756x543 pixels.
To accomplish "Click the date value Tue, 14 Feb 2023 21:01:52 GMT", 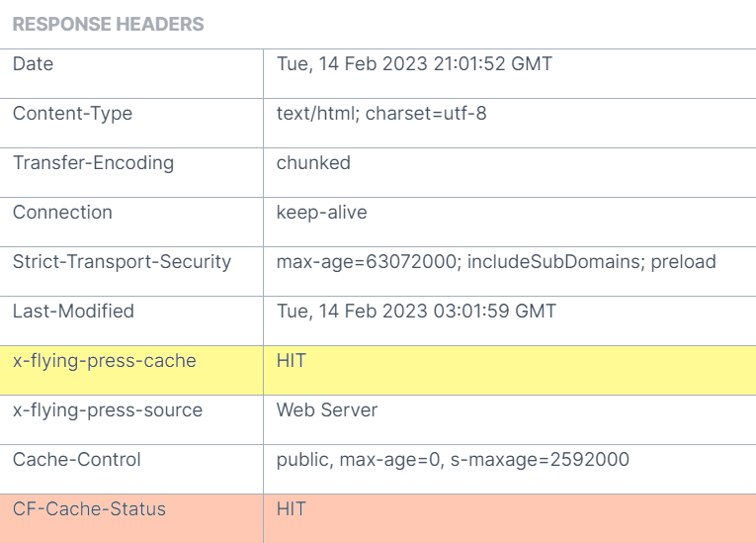I will (414, 64).
